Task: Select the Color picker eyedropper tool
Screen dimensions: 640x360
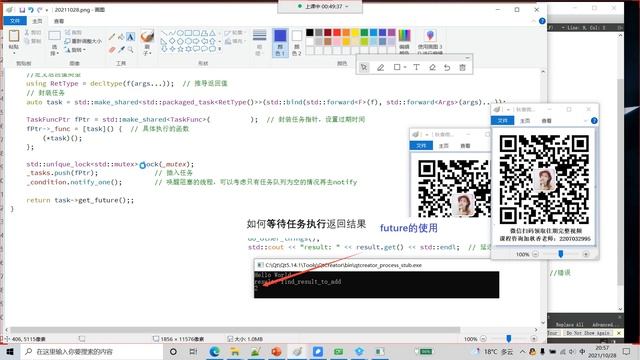Action: [121, 49]
